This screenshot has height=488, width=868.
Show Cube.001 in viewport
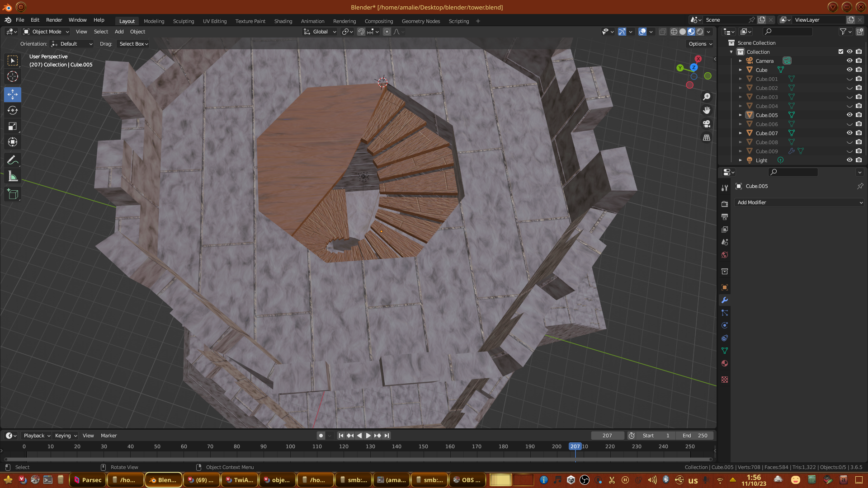(849, 79)
